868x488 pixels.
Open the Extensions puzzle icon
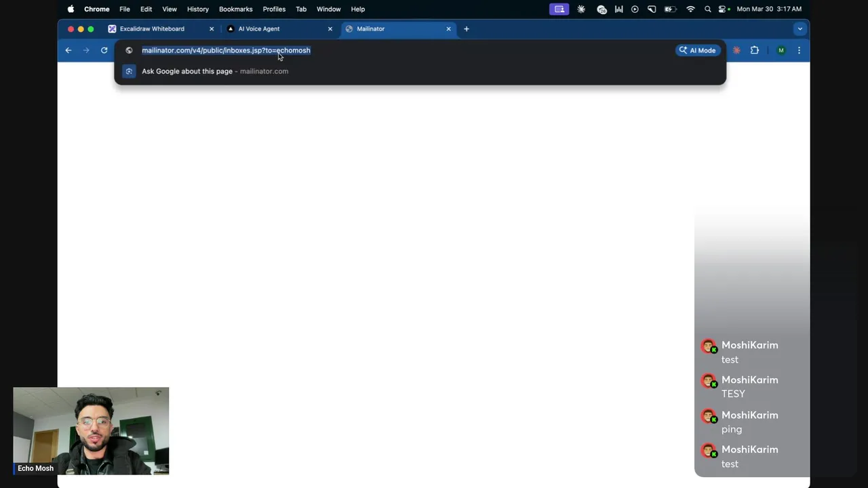(754, 50)
